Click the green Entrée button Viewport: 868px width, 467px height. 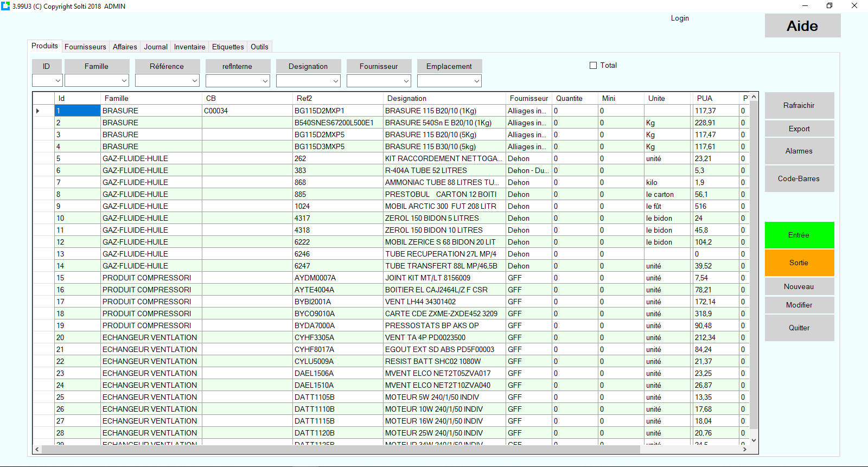799,235
